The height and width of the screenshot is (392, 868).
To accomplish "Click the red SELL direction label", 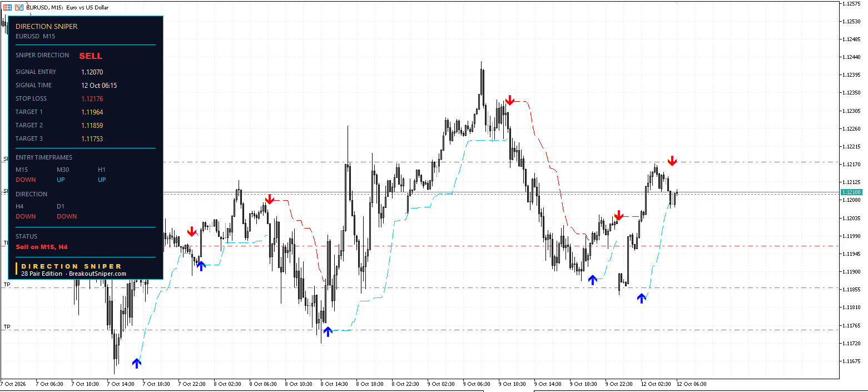I will pos(91,56).
